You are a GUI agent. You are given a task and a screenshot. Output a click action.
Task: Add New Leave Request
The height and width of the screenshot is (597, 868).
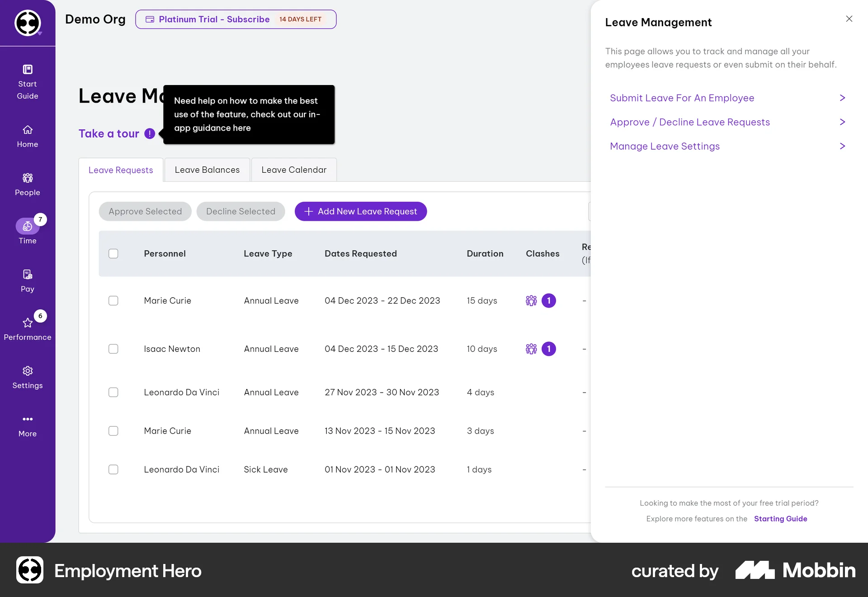pyautogui.click(x=360, y=211)
